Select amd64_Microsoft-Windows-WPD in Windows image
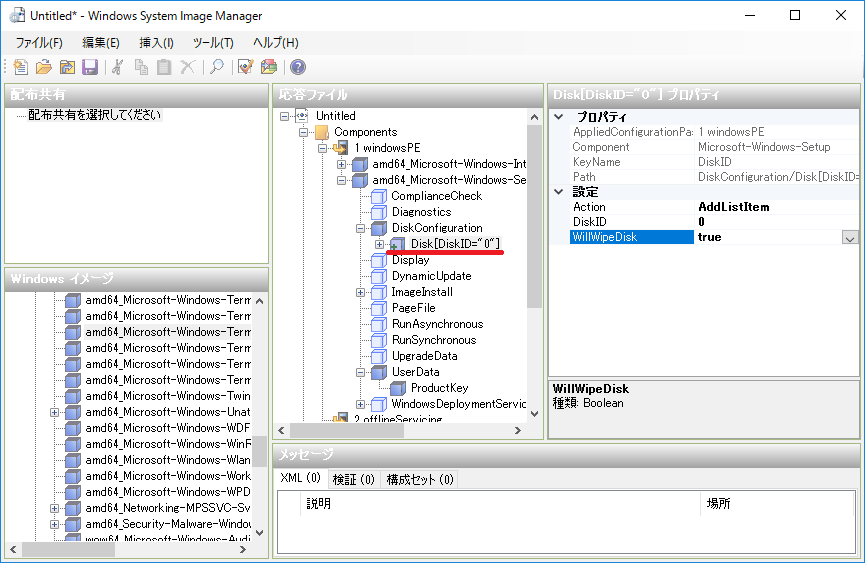This screenshot has height=563, width=865. tap(167, 492)
